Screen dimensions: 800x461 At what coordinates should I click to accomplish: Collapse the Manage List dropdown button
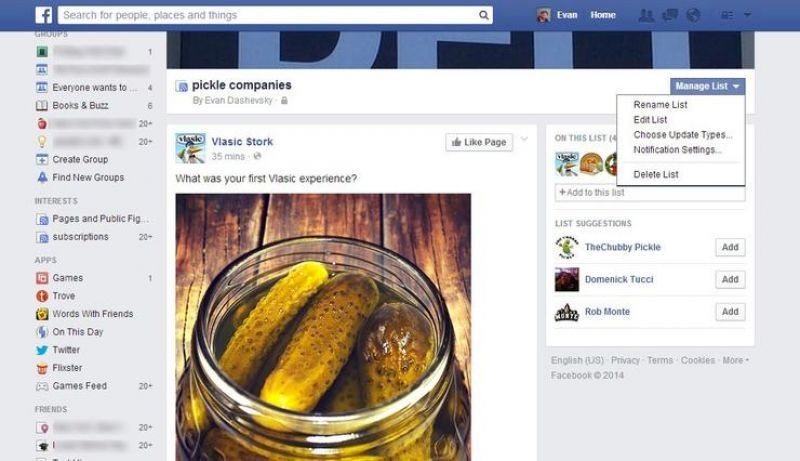coord(707,86)
